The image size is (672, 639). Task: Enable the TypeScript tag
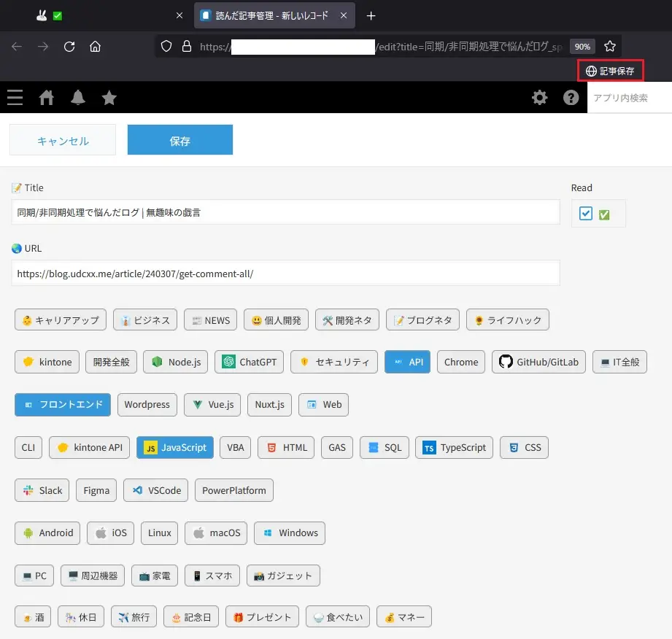[454, 447]
